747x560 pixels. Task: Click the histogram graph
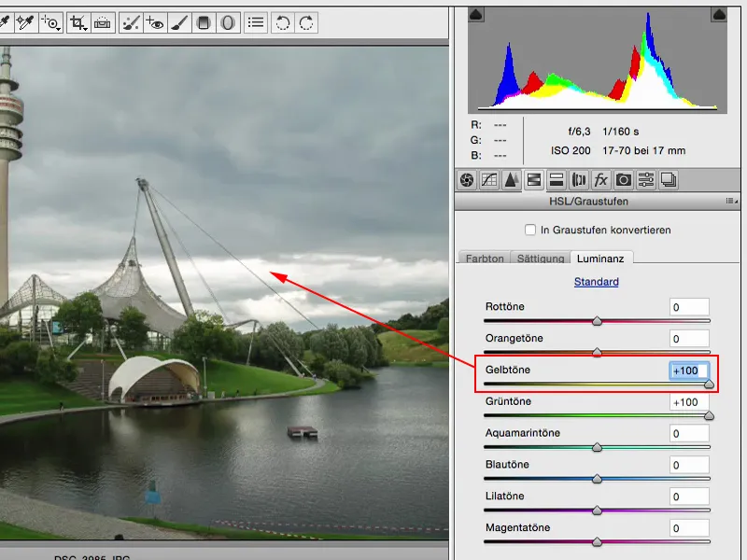[x=598, y=60]
